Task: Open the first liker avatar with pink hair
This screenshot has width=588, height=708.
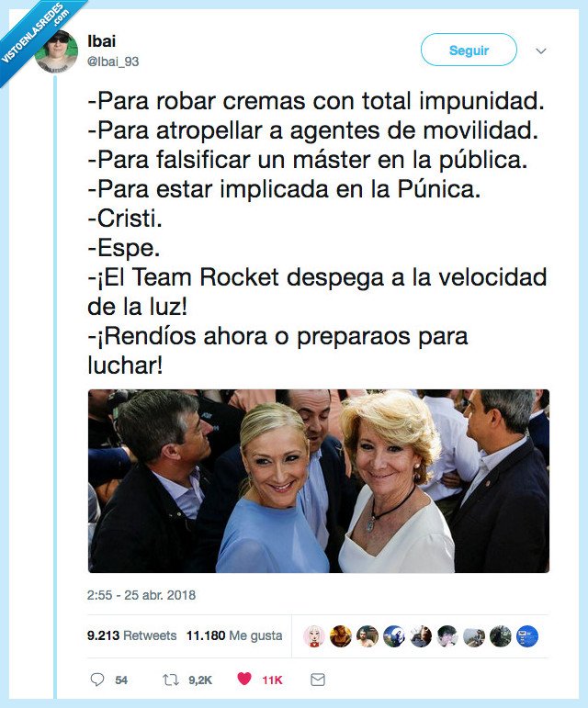Action: [314, 636]
